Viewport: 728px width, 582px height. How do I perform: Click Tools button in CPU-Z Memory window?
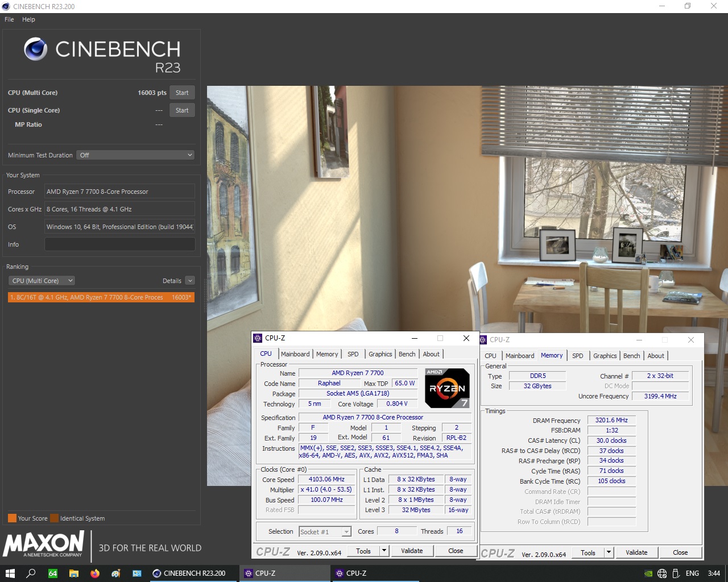pyautogui.click(x=588, y=552)
